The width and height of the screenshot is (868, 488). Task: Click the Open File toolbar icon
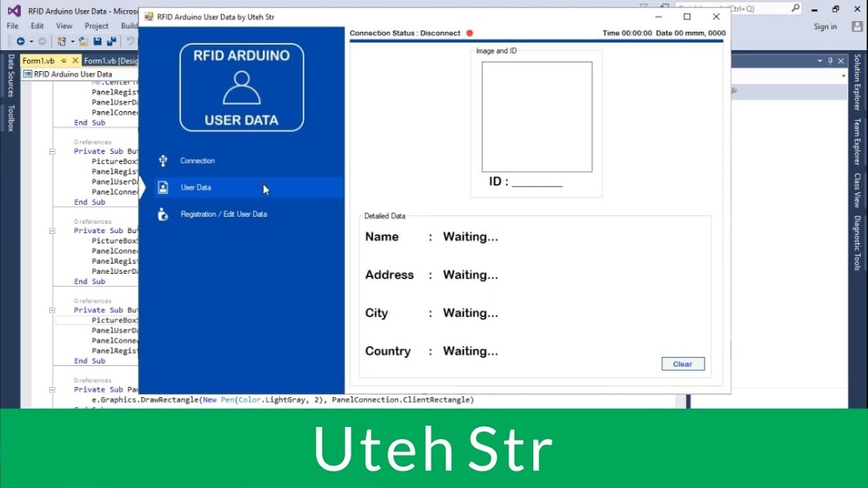(84, 41)
